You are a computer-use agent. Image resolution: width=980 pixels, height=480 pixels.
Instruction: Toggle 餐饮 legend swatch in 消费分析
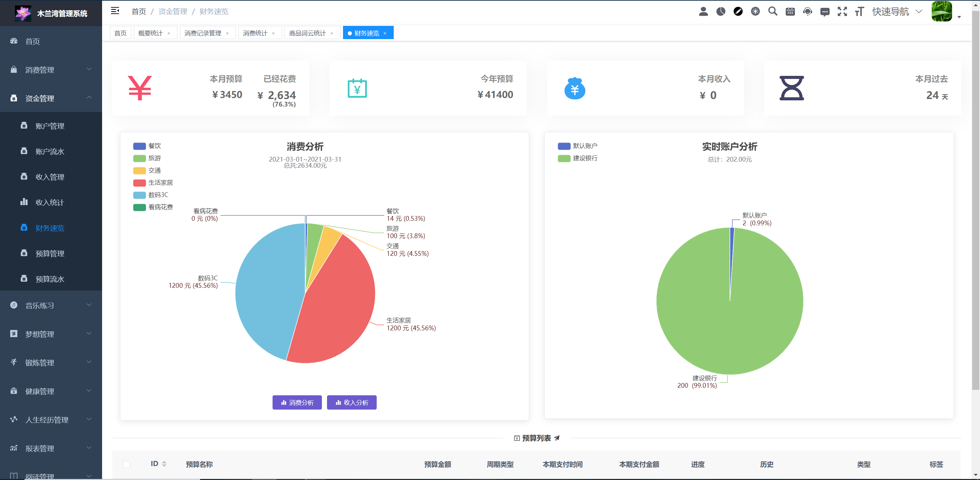[140, 146]
